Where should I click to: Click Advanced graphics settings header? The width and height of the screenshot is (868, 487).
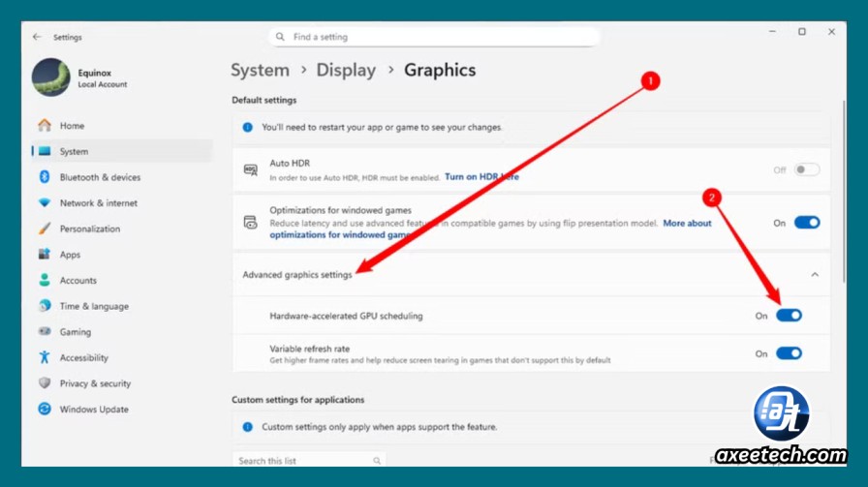531,275
